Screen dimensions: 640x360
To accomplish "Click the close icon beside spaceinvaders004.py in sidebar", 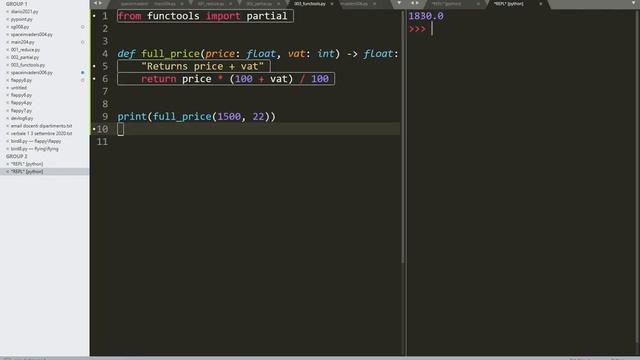I will pyautogui.click(x=7, y=35).
